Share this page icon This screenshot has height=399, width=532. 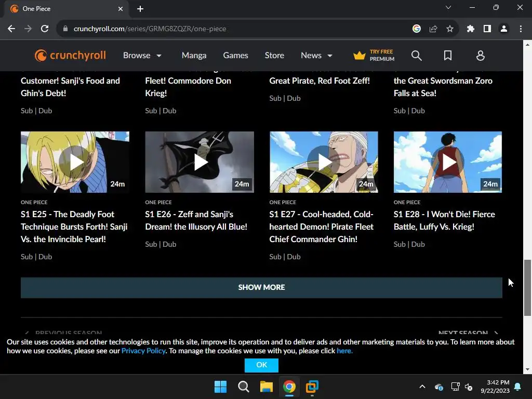pos(433,29)
